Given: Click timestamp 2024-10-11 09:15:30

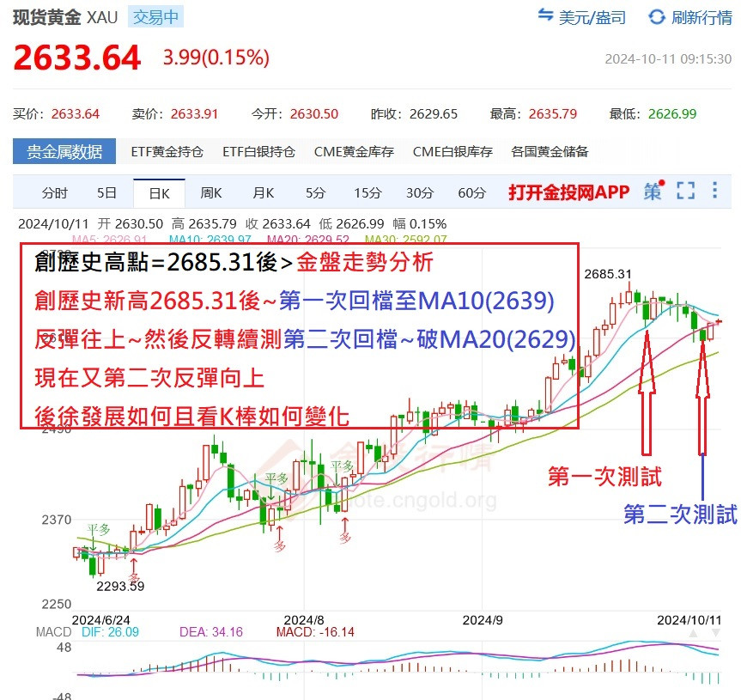Looking at the screenshot, I should pos(668,59).
